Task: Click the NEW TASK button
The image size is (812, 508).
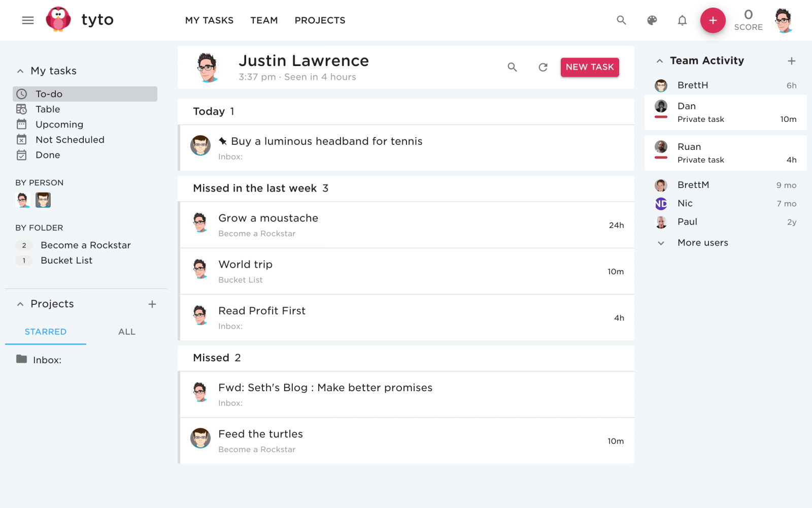Action: pos(590,67)
